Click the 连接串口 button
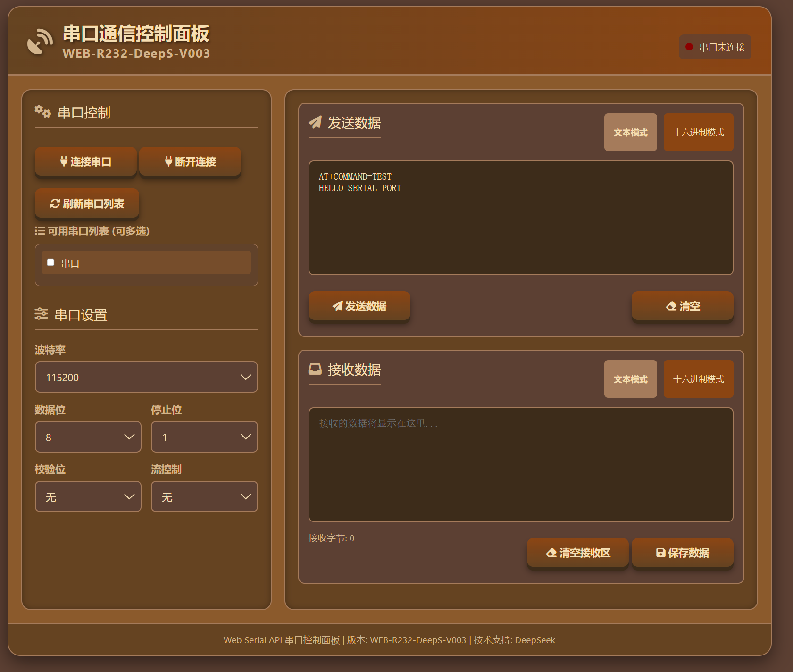This screenshot has width=793, height=672. [x=86, y=161]
